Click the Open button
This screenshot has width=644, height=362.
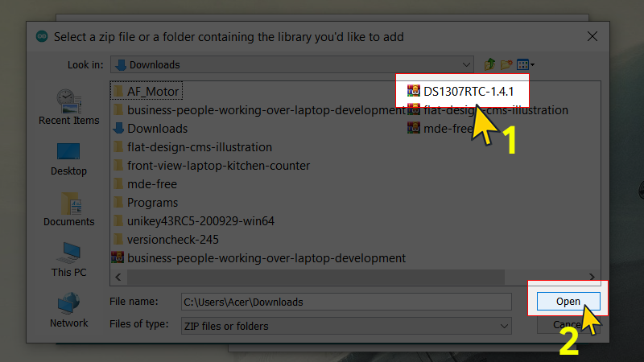pyautogui.click(x=568, y=301)
